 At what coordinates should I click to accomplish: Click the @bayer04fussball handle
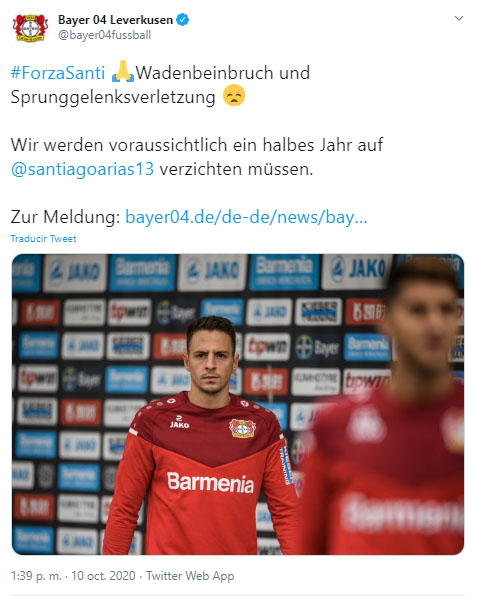105,35
